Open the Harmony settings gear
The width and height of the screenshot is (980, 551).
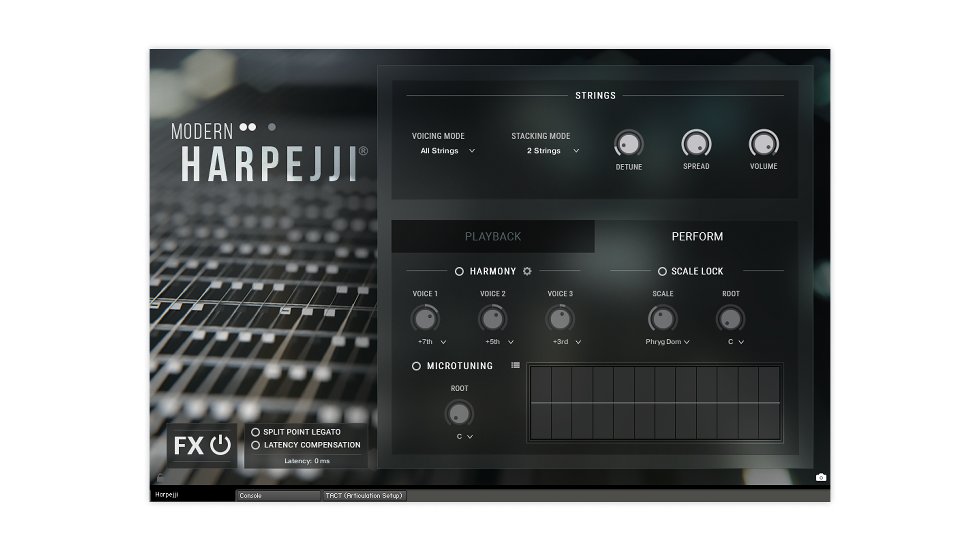[527, 271]
